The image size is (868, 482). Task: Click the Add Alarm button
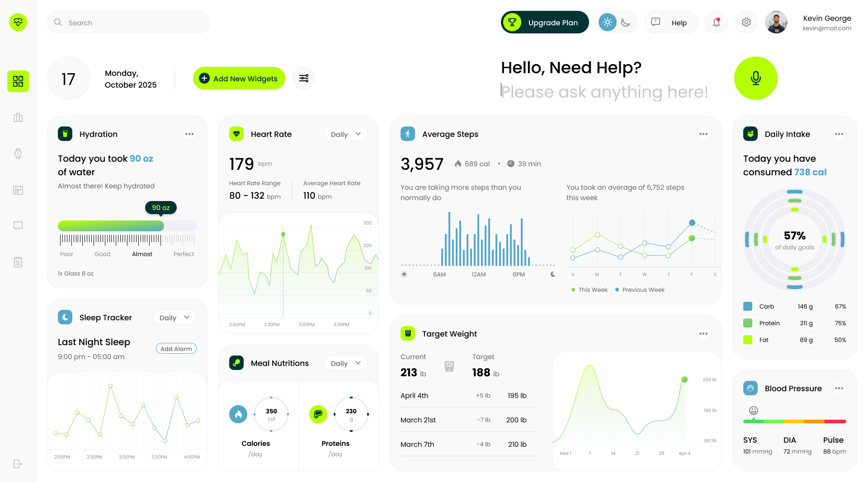click(176, 349)
